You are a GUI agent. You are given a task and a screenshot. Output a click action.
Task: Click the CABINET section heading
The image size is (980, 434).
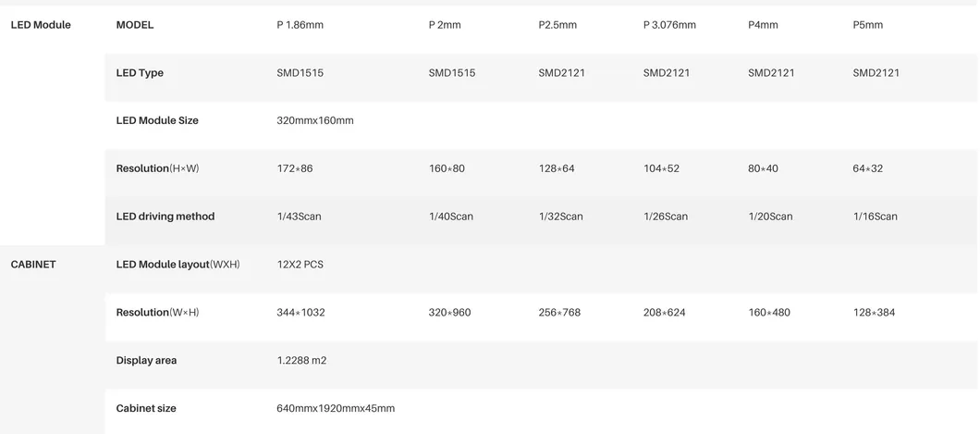pyautogui.click(x=33, y=265)
